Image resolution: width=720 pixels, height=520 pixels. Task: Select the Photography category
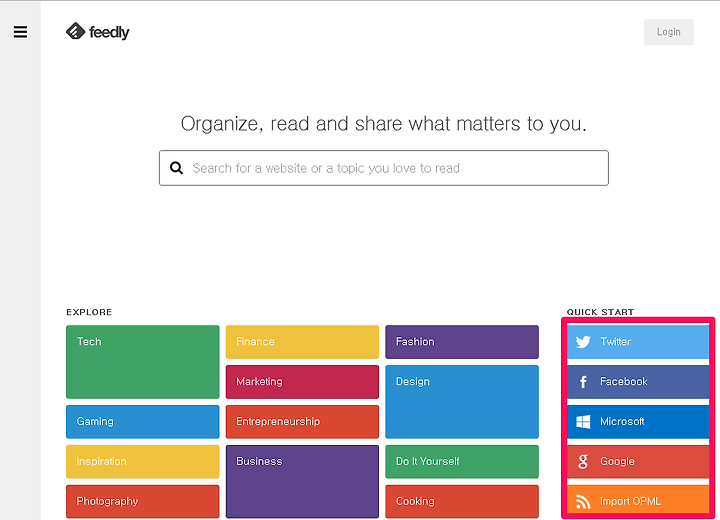point(143,502)
